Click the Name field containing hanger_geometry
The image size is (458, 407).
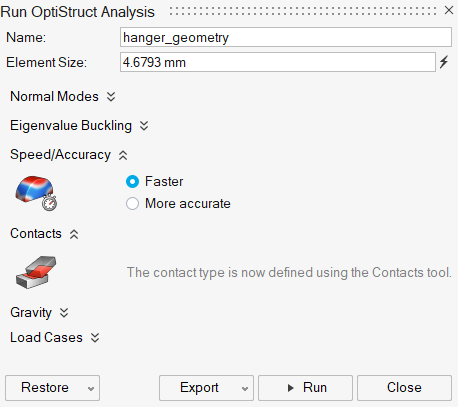pos(286,37)
